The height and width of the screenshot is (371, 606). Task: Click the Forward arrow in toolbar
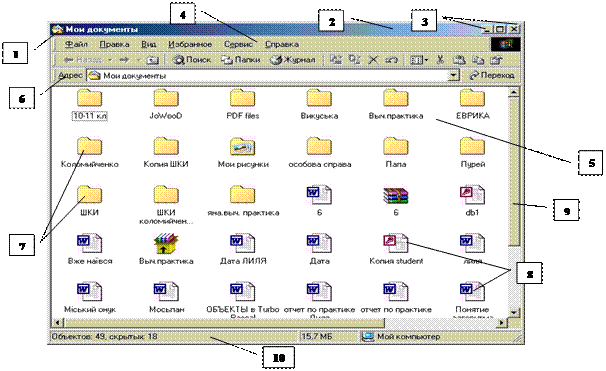124,60
